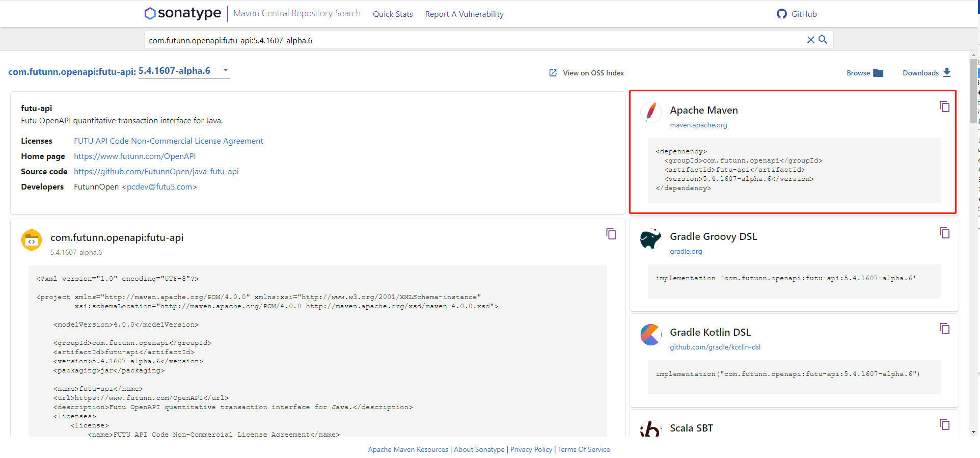This screenshot has width=980, height=458.
Task: Click the magnifying glass search icon
Action: point(823,40)
